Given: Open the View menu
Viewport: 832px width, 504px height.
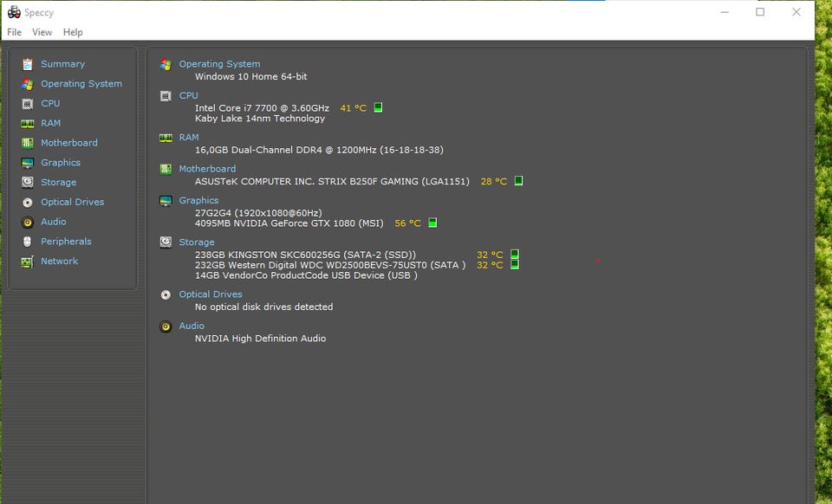Looking at the screenshot, I should (x=42, y=32).
